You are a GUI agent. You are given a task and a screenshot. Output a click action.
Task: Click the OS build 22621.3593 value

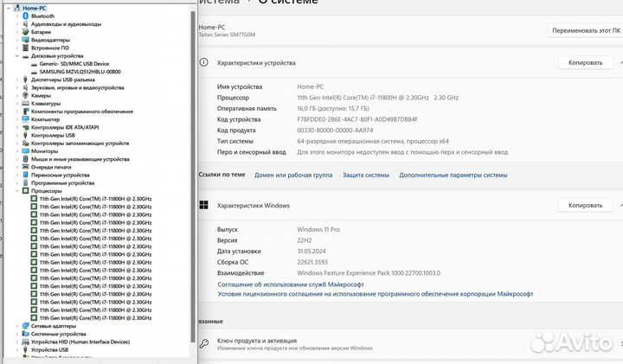point(312,262)
